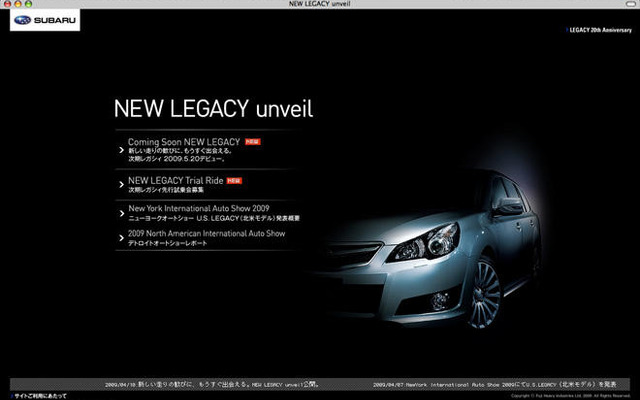Screen dimensions: 640x400
Task: Open Coming Soon NEW LEGACY link
Action: coord(184,142)
